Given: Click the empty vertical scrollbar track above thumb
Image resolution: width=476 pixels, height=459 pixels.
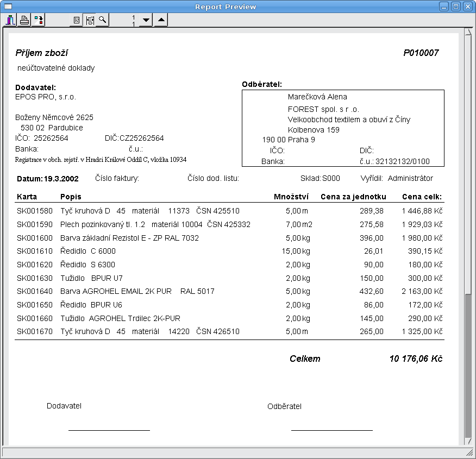Looking at the screenshot, I should coord(468,163).
